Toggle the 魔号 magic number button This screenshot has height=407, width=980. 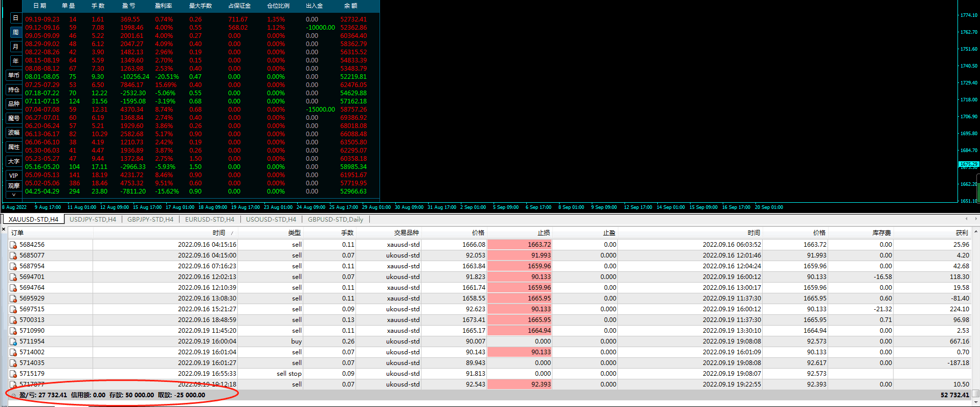14,118
